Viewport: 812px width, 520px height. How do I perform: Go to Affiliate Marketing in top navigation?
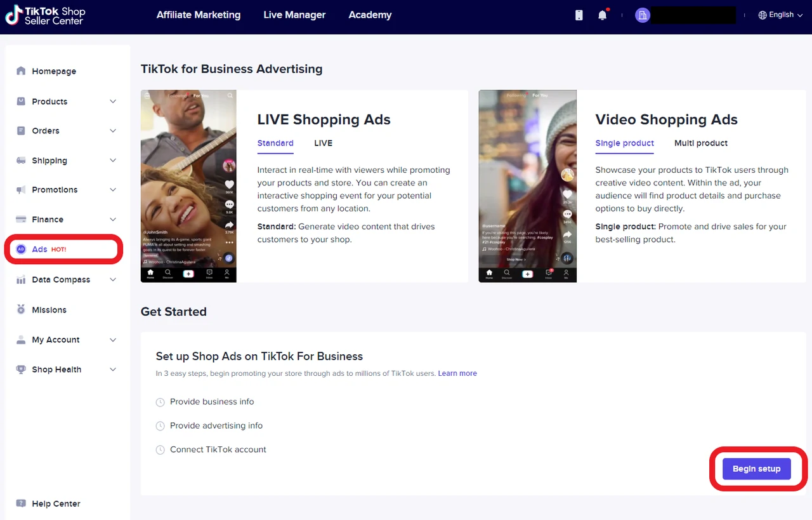[x=199, y=15]
